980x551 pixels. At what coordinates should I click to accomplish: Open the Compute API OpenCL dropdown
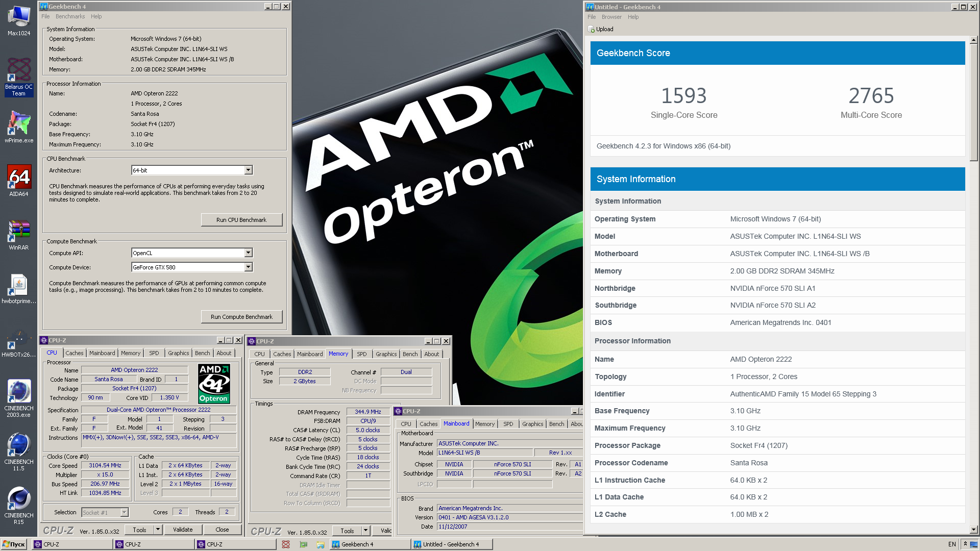(248, 253)
